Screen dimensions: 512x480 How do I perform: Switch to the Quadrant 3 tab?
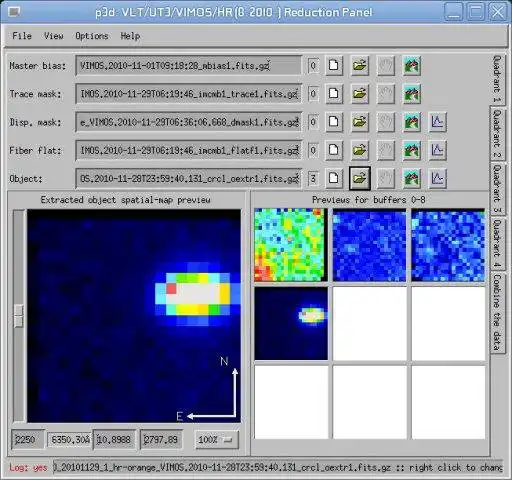pos(497,189)
